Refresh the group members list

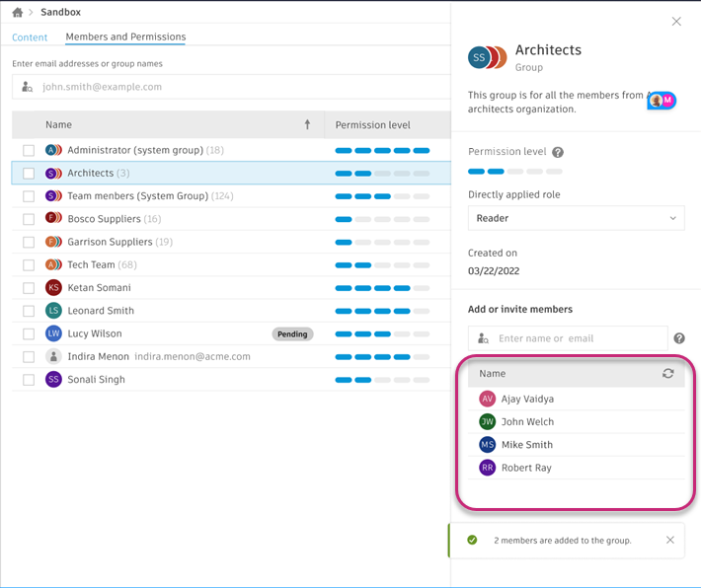[668, 374]
